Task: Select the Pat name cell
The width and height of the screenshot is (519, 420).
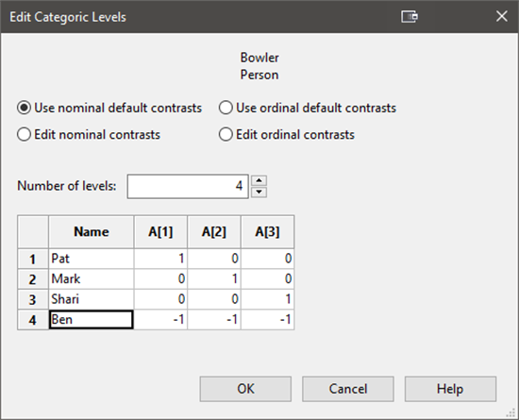Action: tap(92, 259)
